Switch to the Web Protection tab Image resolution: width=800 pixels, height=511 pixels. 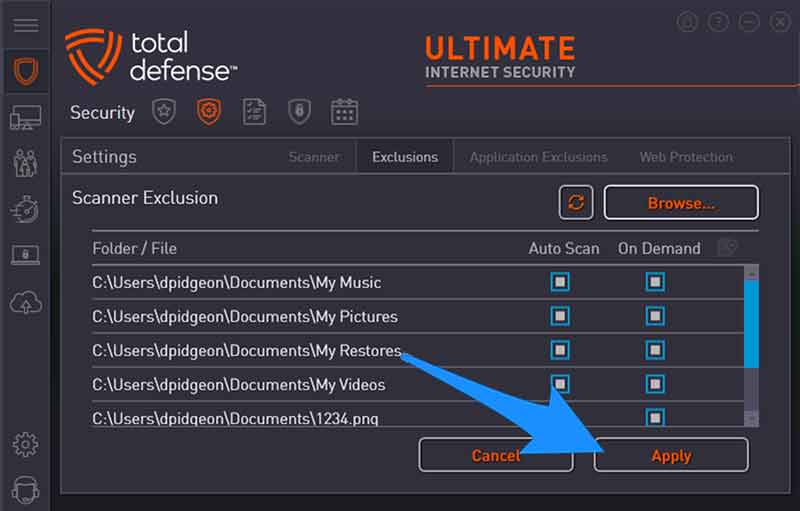[686, 157]
